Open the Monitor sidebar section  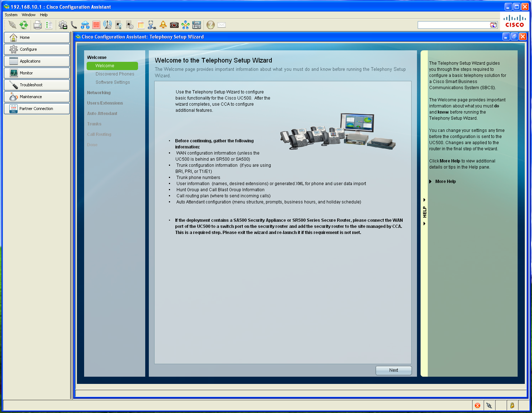click(x=37, y=73)
